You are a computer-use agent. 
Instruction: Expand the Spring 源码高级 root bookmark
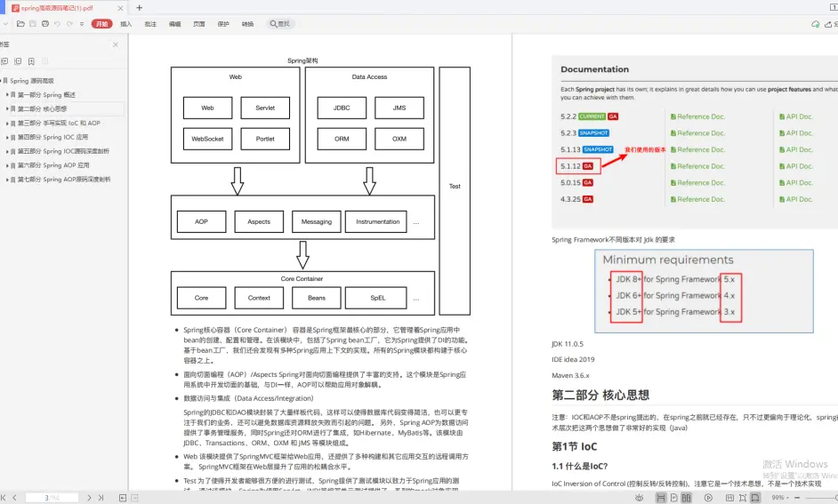2,81
